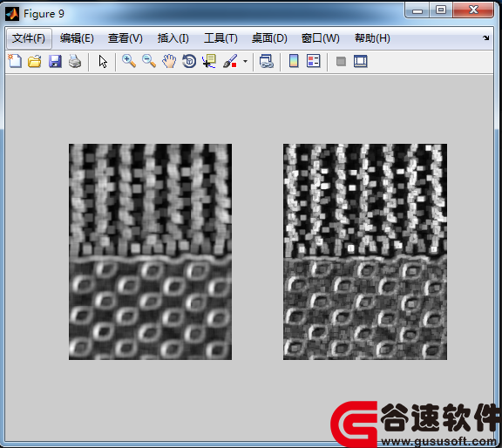Screen dimensions: 502x448
Task: Open the 工具(T) menu
Action: pos(220,38)
